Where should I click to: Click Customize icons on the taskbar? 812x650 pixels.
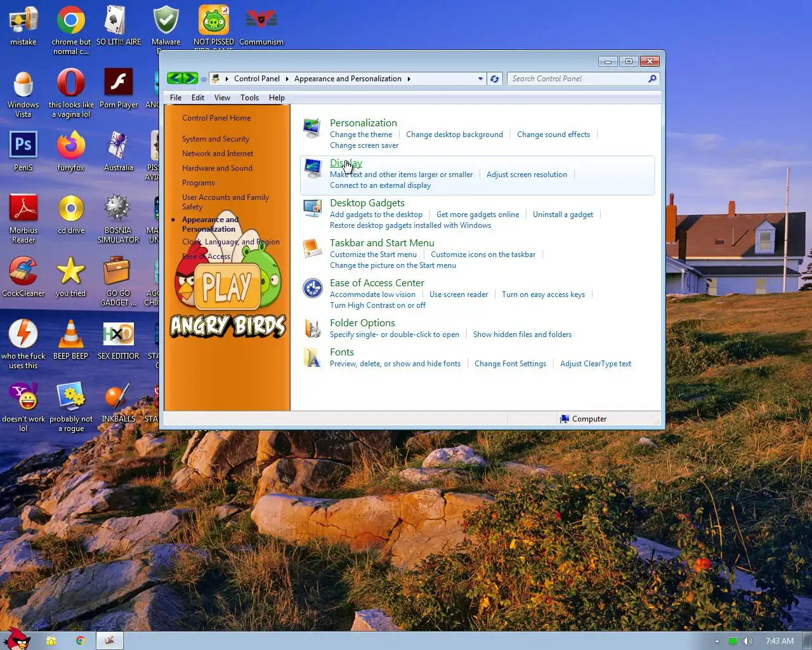click(x=483, y=255)
